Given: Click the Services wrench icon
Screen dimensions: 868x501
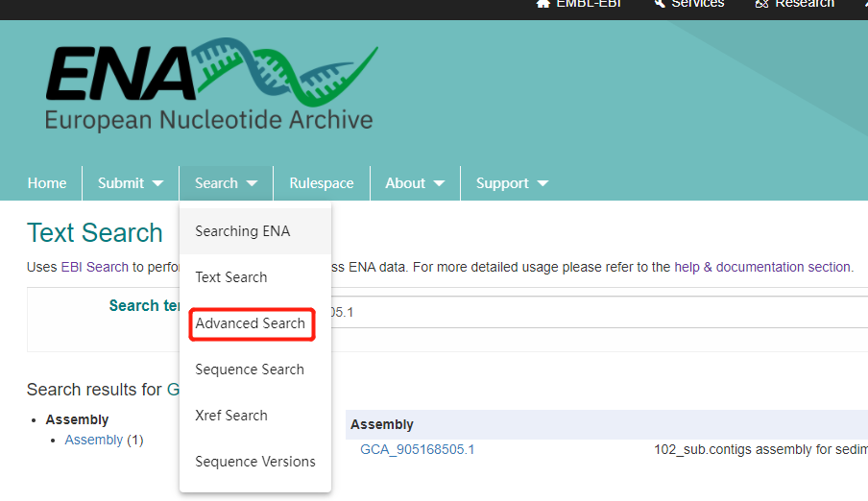Looking at the screenshot, I should pyautogui.click(x=660, y=4).
